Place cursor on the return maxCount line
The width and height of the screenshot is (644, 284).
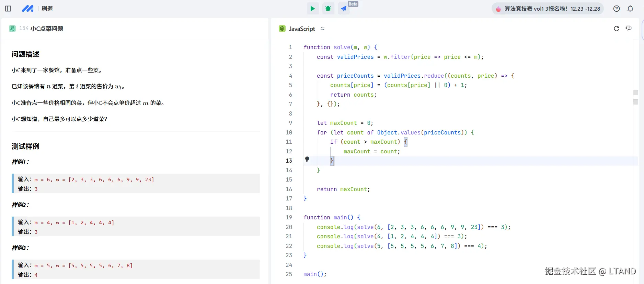(343, 189)
